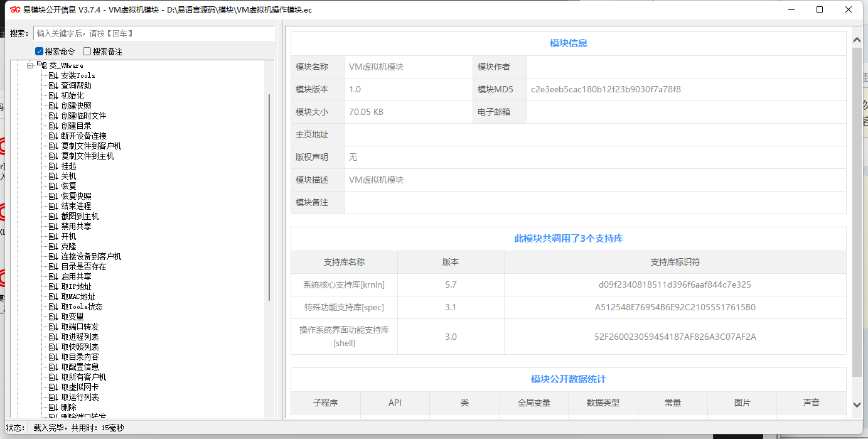The width and height of the screenshot is (868, 439).
Task: Click the method icon beside 安装Tools
Action: click(53, 75)
